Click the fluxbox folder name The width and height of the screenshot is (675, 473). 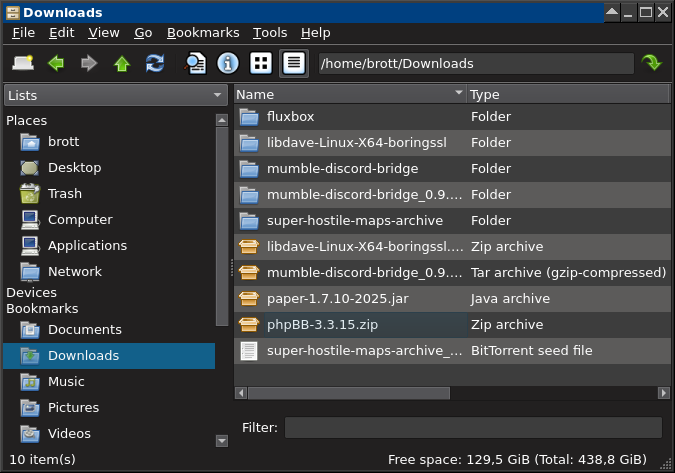point(290,117)
